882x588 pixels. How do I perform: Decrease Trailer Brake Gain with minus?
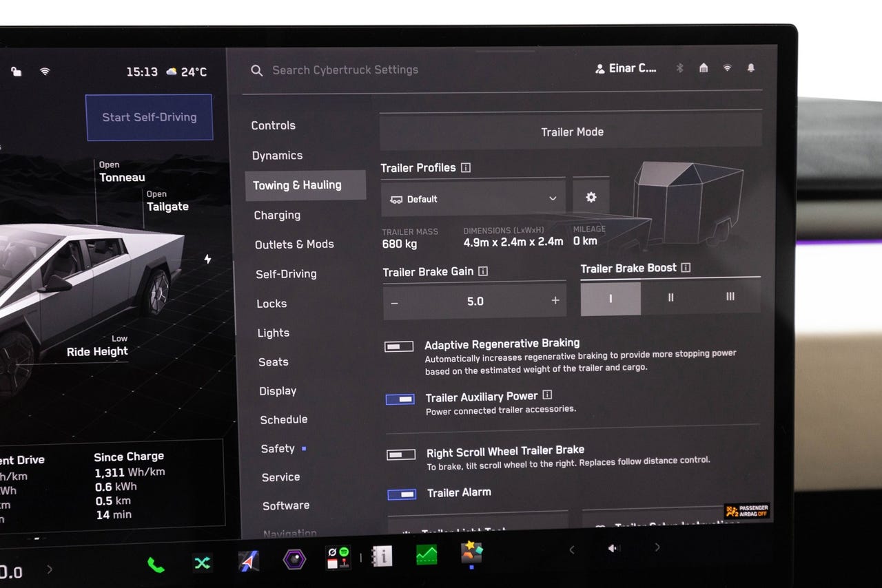click(394, 303)
